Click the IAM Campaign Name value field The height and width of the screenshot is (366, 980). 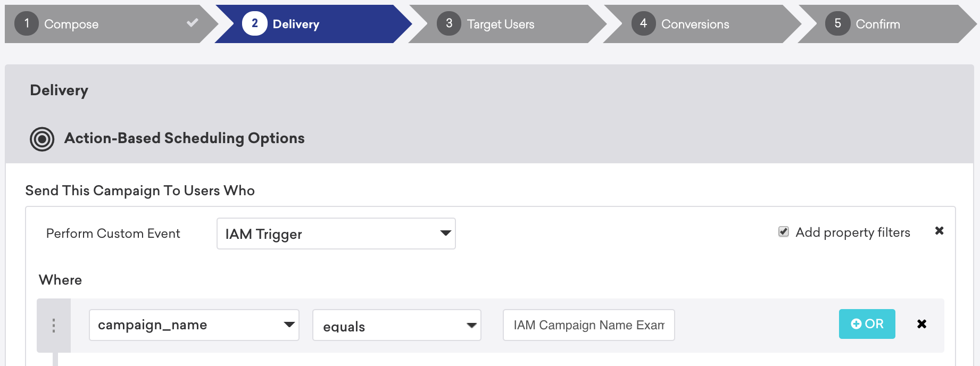588,325
